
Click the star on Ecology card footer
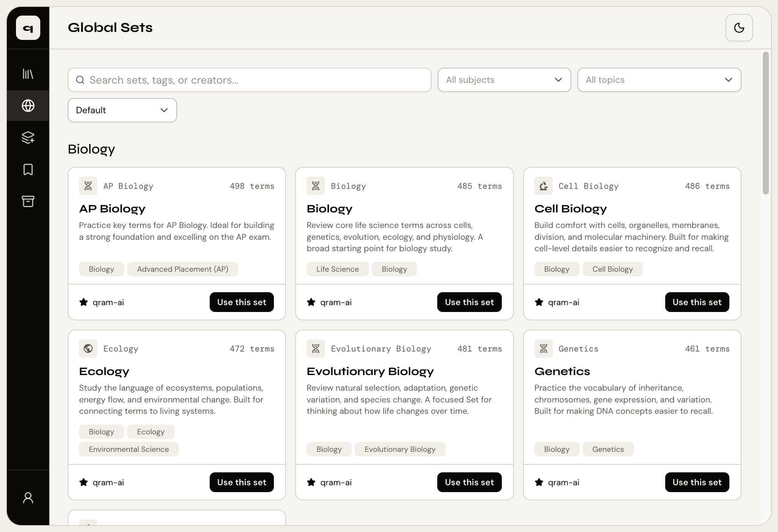click(84, 482)
